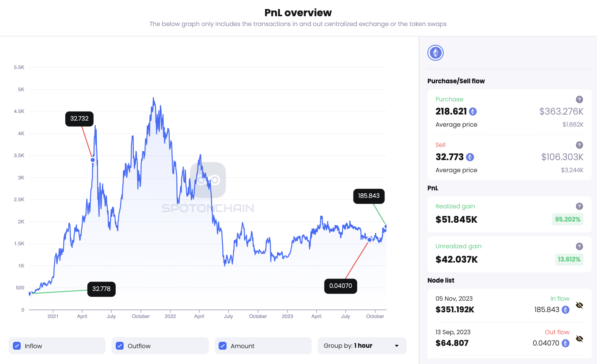597x364 pixels.
Task: Click the Purchase/Sell flow section heading
Action: tap(456, 81)
